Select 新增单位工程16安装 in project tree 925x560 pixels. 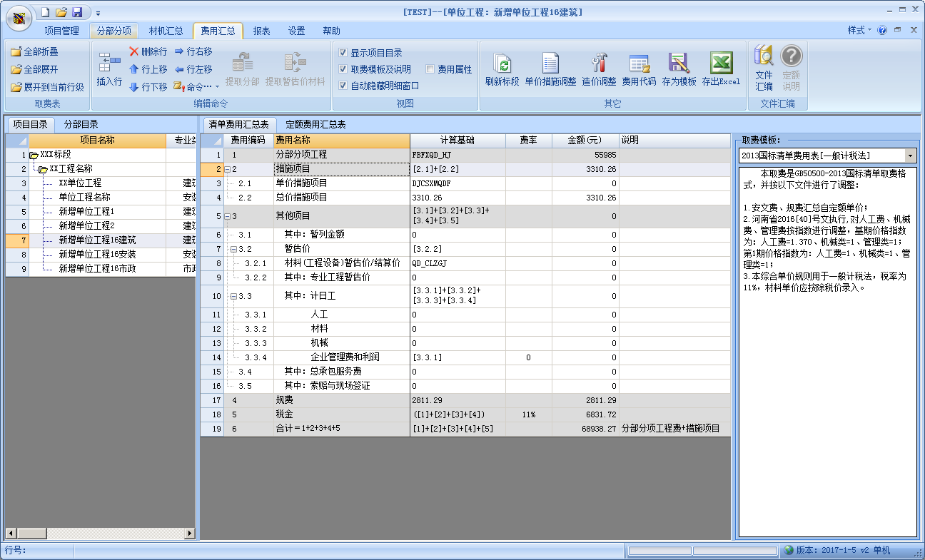coord(97,255)
